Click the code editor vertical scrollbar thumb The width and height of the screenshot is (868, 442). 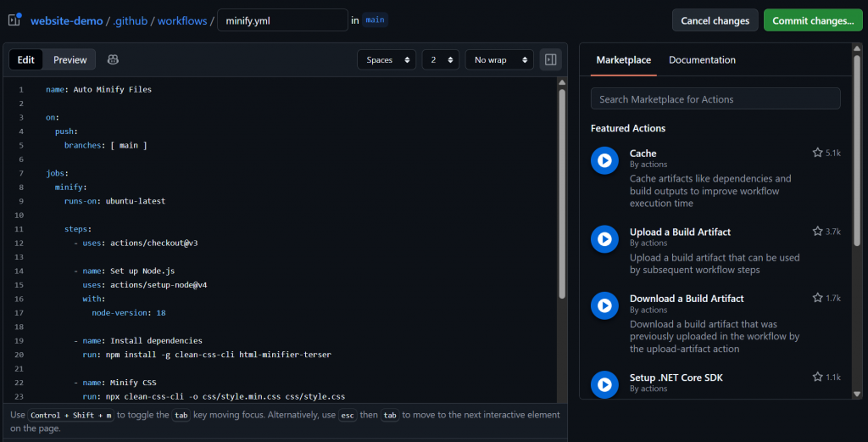point(562,194)
